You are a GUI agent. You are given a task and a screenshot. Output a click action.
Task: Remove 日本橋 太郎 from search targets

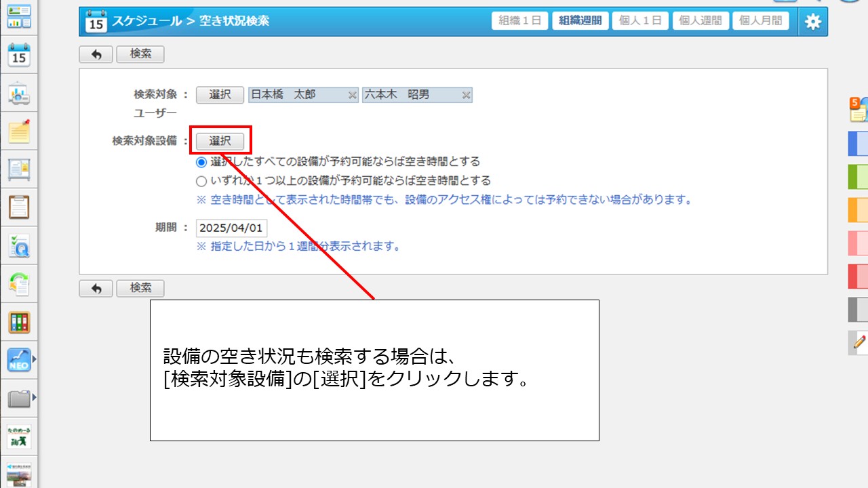353,96
